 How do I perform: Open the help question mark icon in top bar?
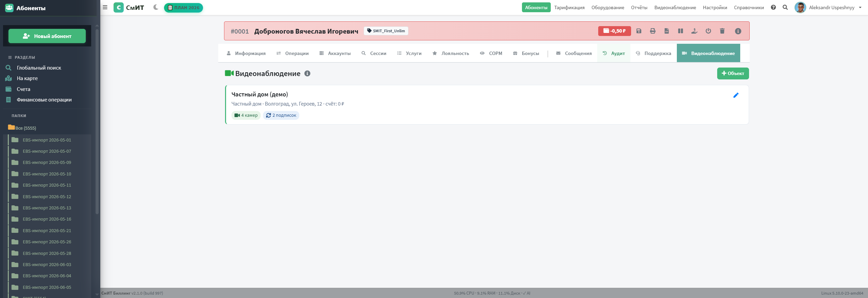pyautogui.click(x=773, y=7)
